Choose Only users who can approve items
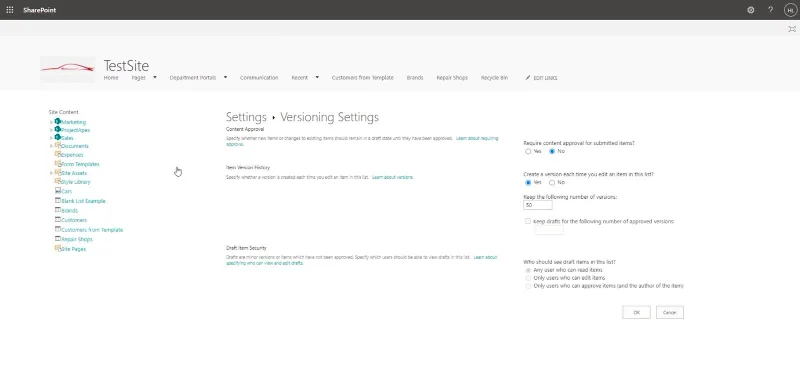This screenshot has height=379, width=800. (x=528, y=286)
